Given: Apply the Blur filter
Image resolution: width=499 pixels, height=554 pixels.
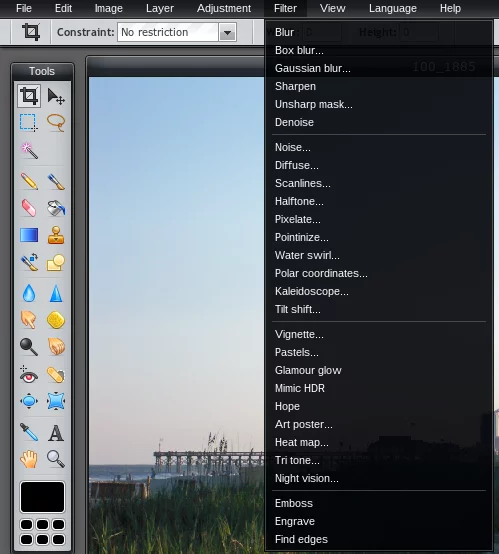Looking at the screenshot, I should (379, 32).
